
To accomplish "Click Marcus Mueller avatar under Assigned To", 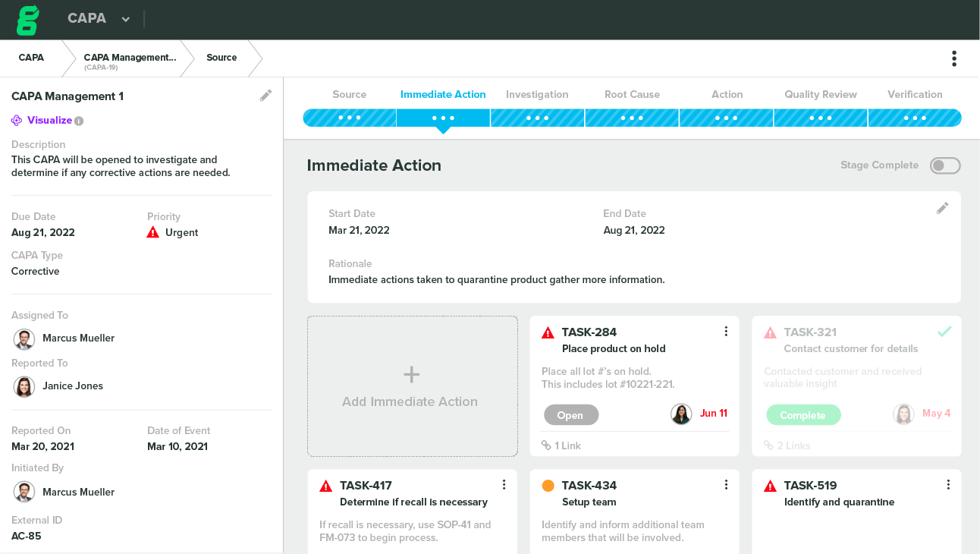I will 24,338.
